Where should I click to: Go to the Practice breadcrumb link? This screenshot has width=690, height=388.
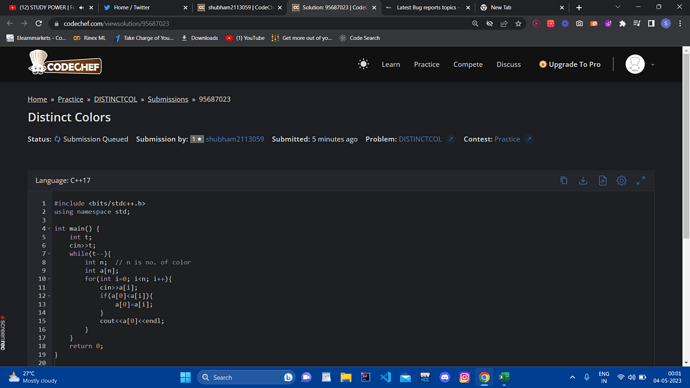(x=70, y=99)
